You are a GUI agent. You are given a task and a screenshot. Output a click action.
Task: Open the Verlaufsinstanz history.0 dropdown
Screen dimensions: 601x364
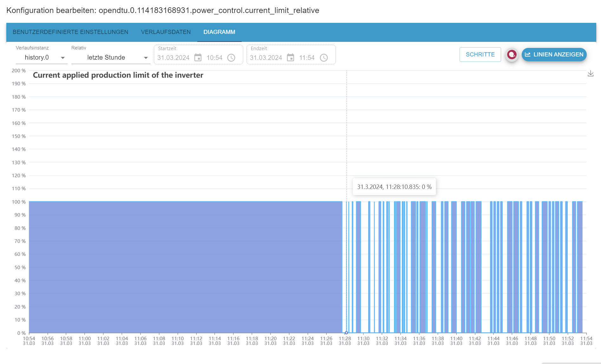click(x=42, y=58)
